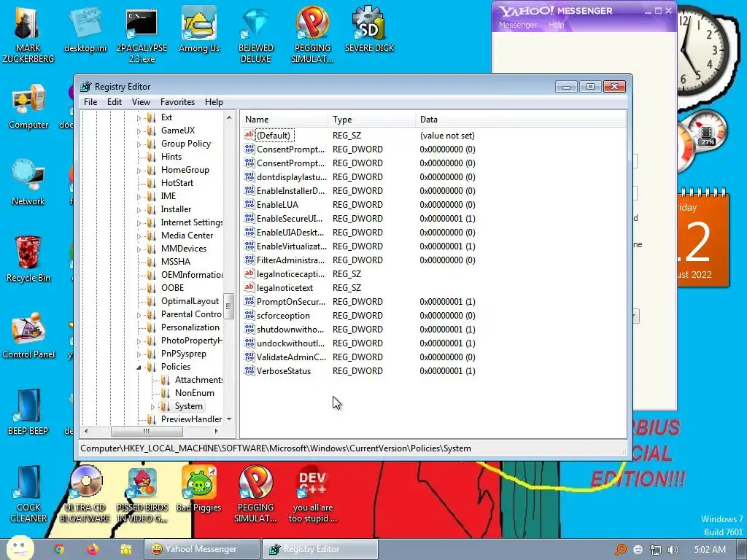Expand the GameUX registry key
The width and height of the screenshot is (747, 560).
click(x=139, y=131)
